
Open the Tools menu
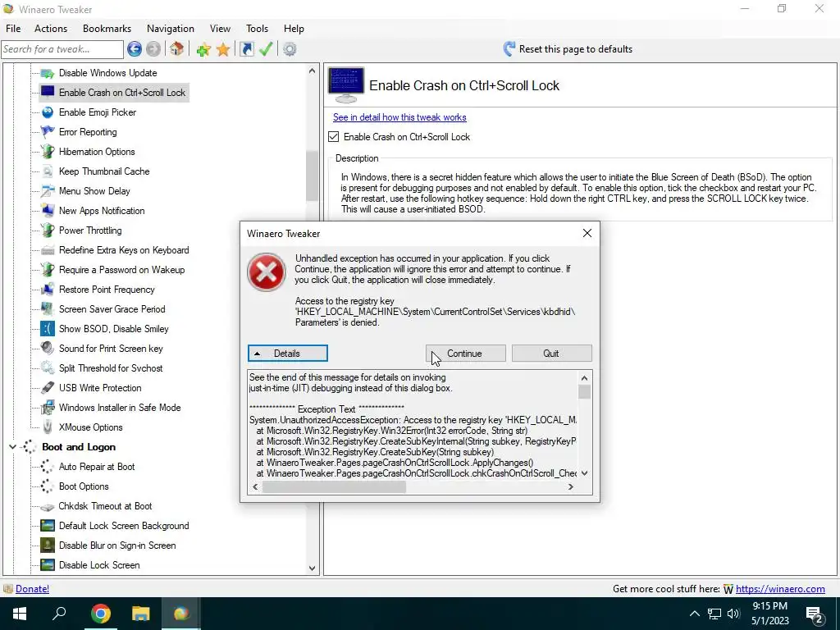[x=257, y=29]
